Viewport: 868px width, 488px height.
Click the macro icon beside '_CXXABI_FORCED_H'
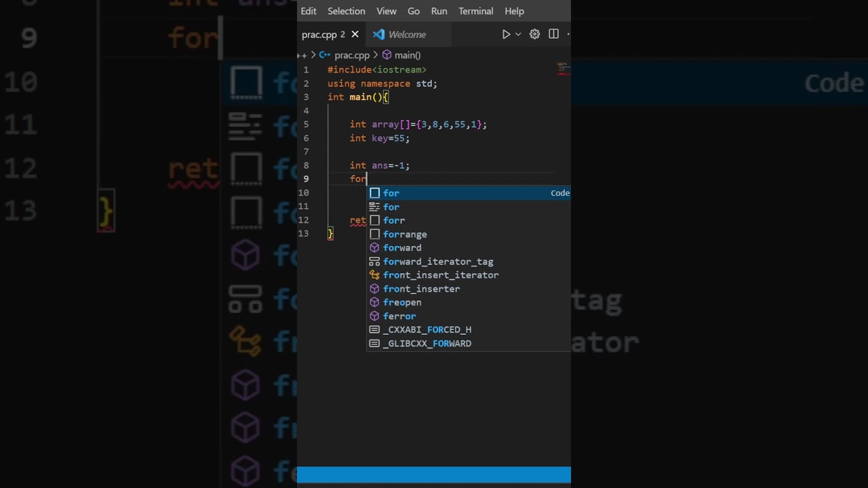pyautogui.click(x=374, y=329)
